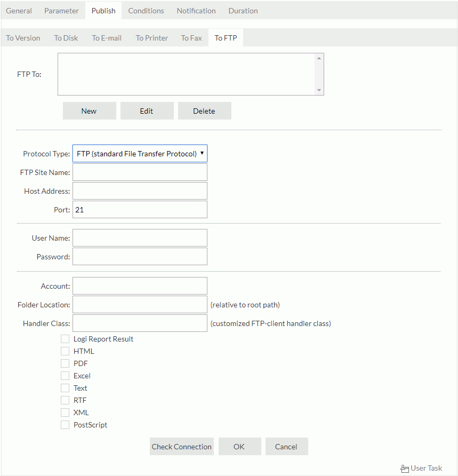Click New to add an FTP destination
Viewport: 458px width, 476px height.
(x=89, y=110)
